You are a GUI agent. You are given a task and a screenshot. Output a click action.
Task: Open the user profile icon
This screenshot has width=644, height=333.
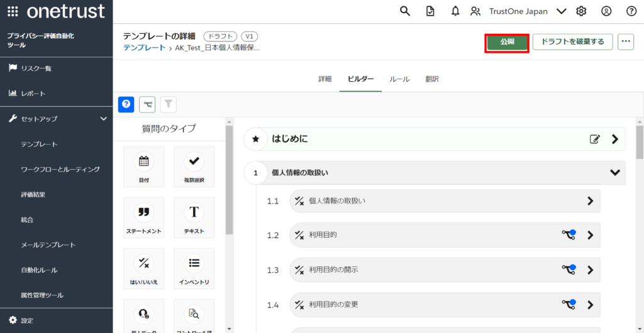pyautogui.click(x=606, y=11)
